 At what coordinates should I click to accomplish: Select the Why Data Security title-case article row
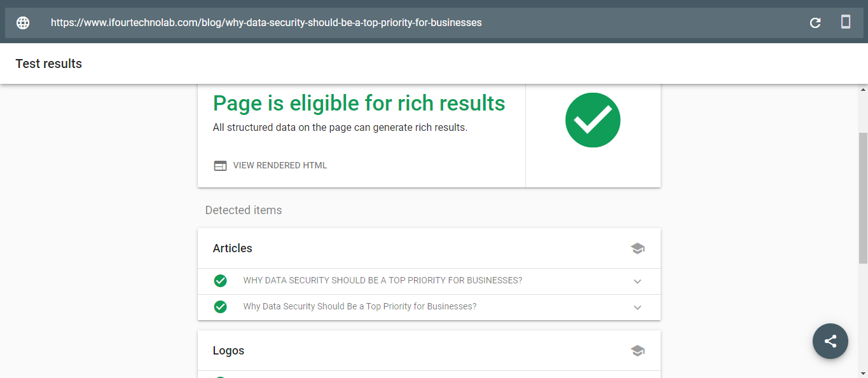(429, 307)
